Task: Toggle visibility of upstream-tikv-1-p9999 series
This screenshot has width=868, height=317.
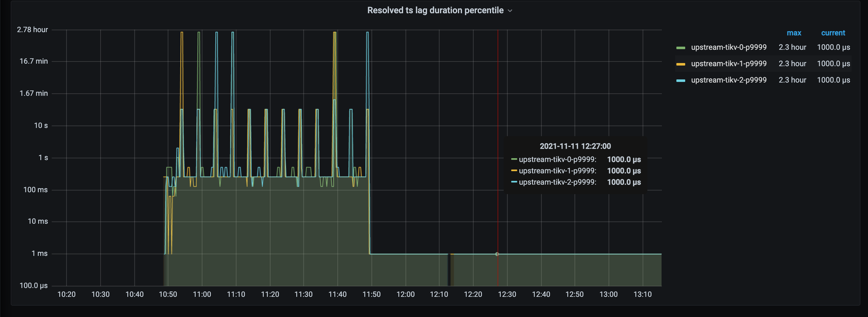Action: point(729,64)
